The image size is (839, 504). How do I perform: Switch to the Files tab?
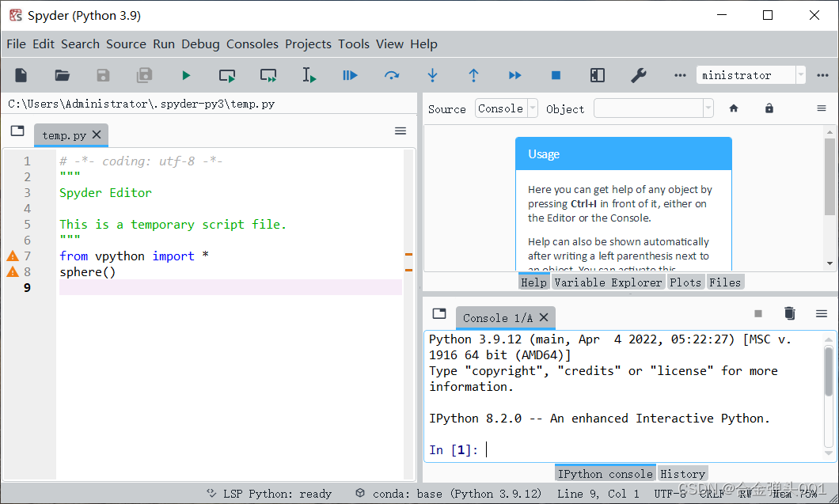tap(725, 282)
